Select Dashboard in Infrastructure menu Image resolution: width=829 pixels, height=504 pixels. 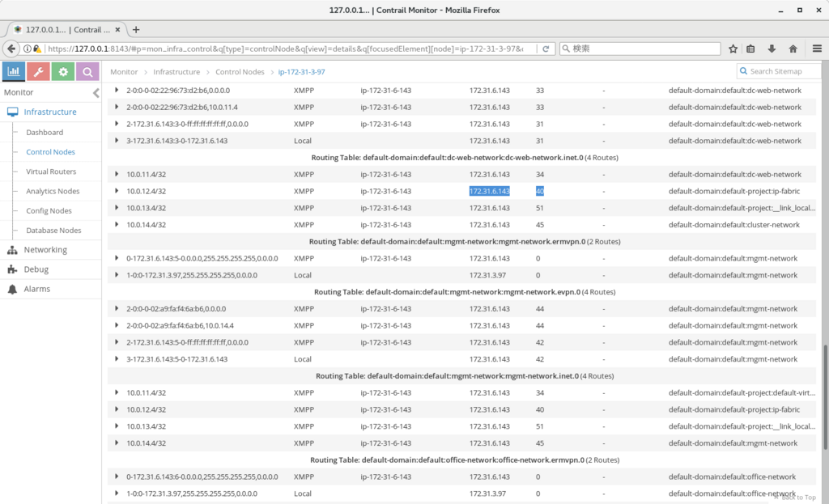click(45, 133)
